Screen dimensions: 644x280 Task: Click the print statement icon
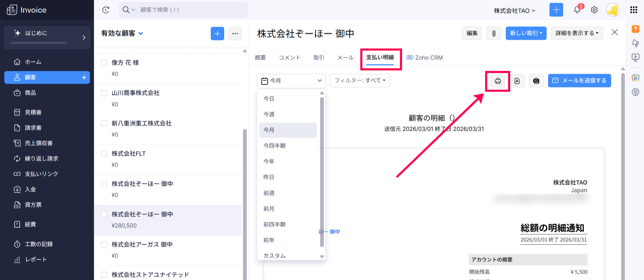pos(497,81)
